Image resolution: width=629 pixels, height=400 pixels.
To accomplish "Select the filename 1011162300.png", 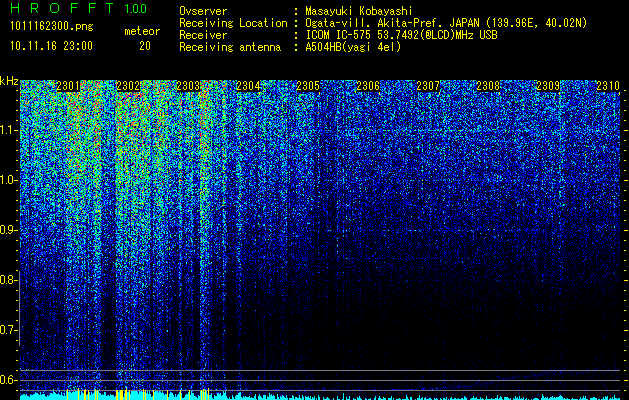I will point(52,27).
